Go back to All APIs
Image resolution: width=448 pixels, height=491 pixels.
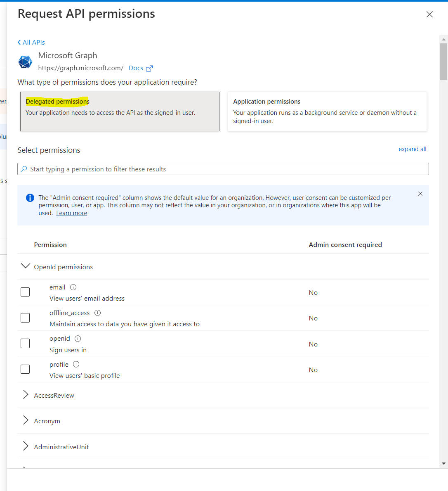(x=31, y=43)
